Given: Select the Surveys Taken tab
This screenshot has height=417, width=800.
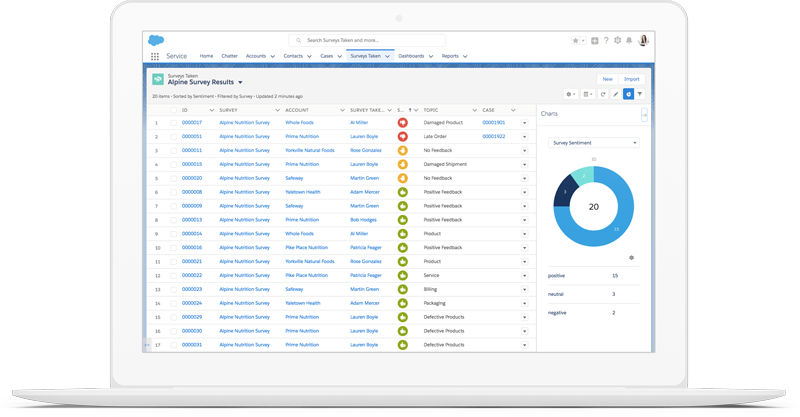Looking at the screenshot, I should pyautogui.click(x=365, y=56).
